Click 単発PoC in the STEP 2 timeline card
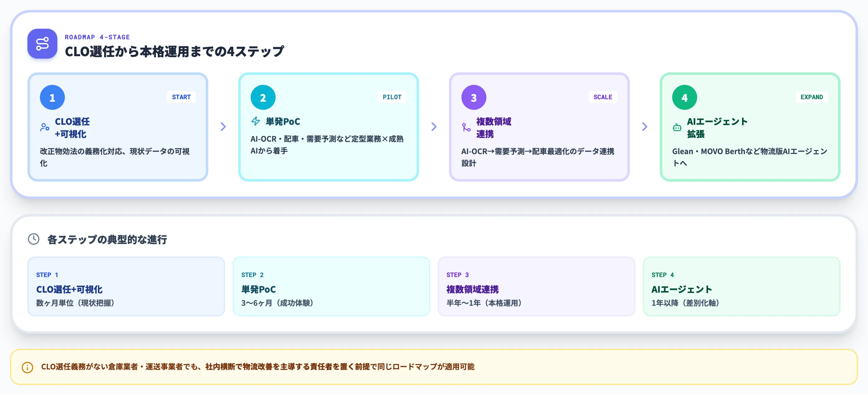Screen dimensions: 868x395 [258, 290]
